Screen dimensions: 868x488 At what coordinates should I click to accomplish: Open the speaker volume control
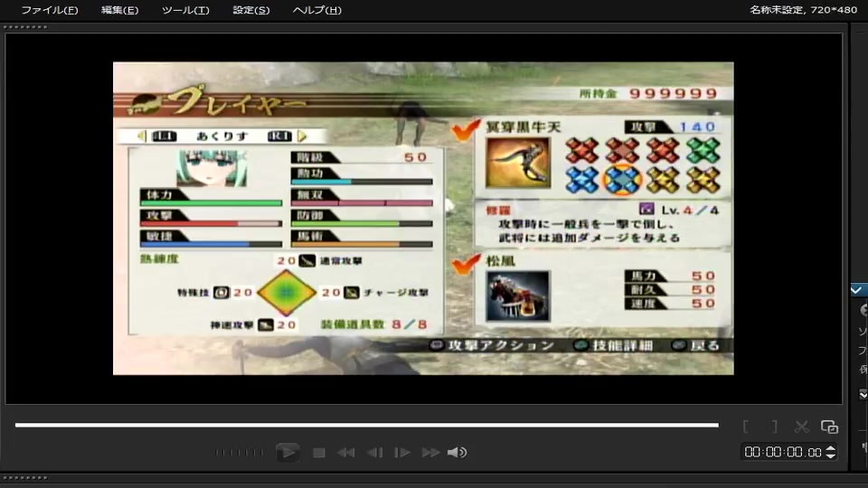coord(457,453)
